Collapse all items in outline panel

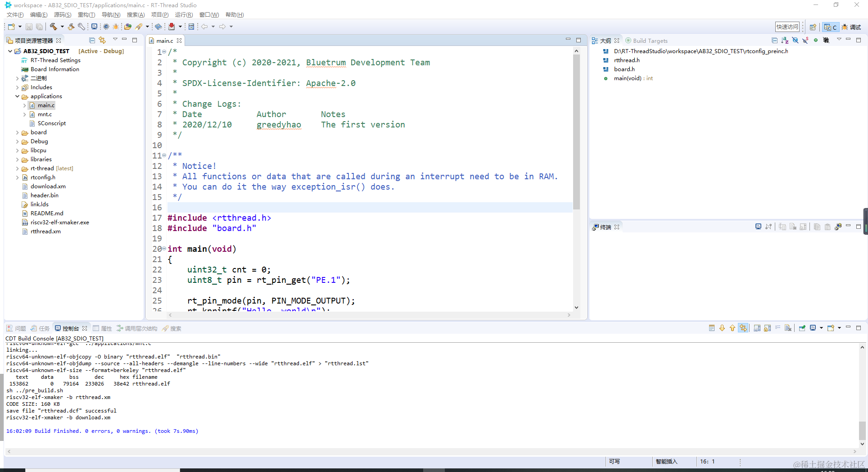pos(774,40)
